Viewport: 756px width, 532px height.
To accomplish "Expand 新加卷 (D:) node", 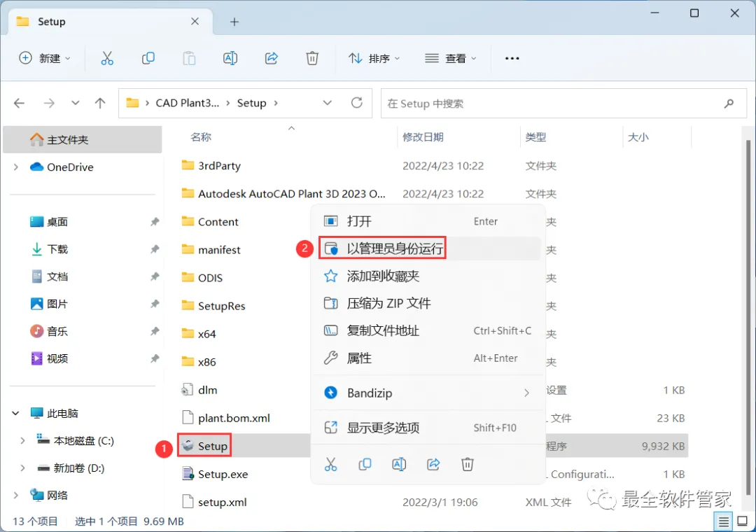I will [22, 468].
